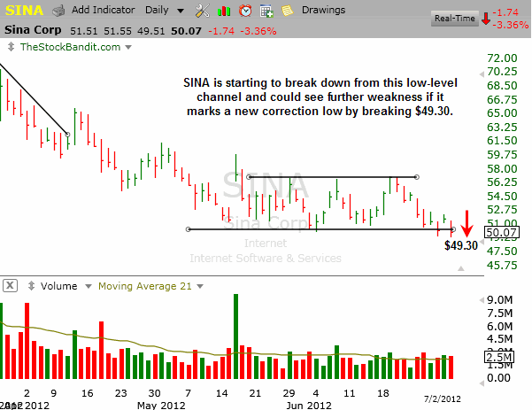Image resolution: width=532 pixels, height=410 pixels.
Task: Click the Sina Corp company name
Action: 33,30
